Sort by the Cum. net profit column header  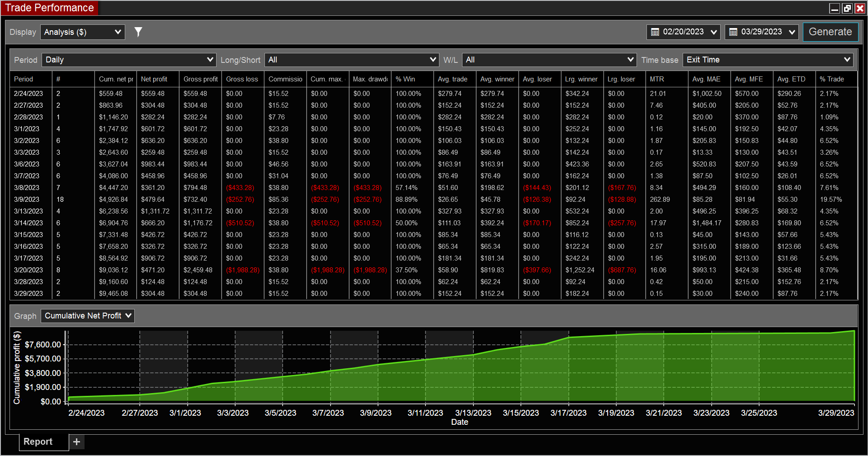click(x=116, y=79)
